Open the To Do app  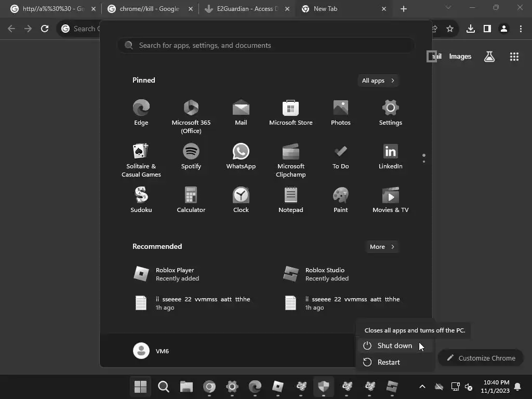(341, 156)
